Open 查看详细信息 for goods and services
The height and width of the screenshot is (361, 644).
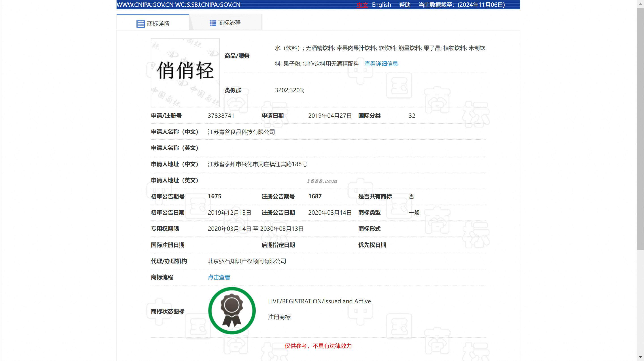(x=381, y=64)
